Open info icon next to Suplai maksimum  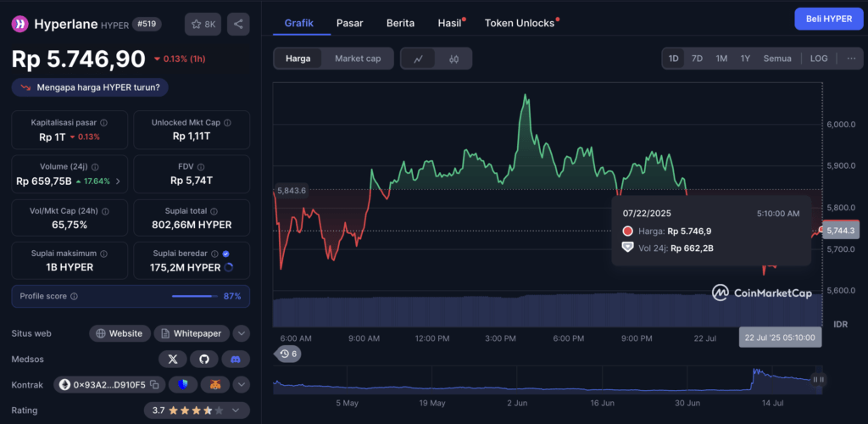(x=103, y=254)
